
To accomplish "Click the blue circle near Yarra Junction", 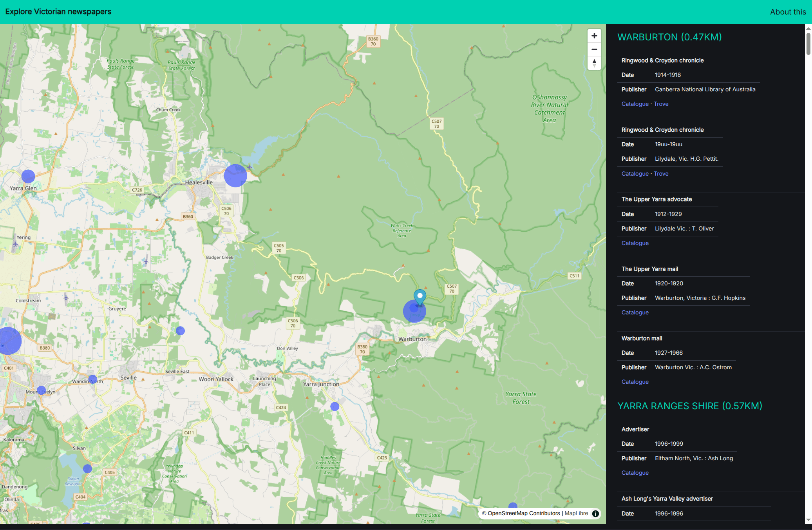I will 335,407.
